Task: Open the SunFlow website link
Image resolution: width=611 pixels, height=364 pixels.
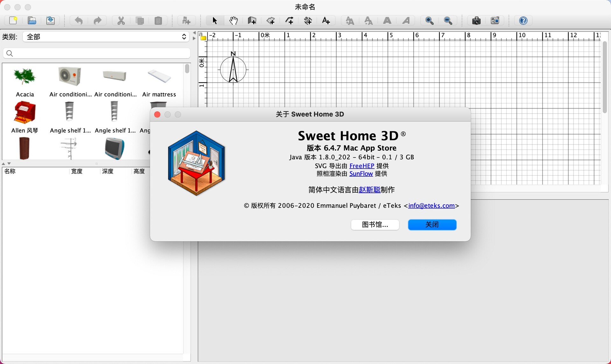Action: [361, 174]
